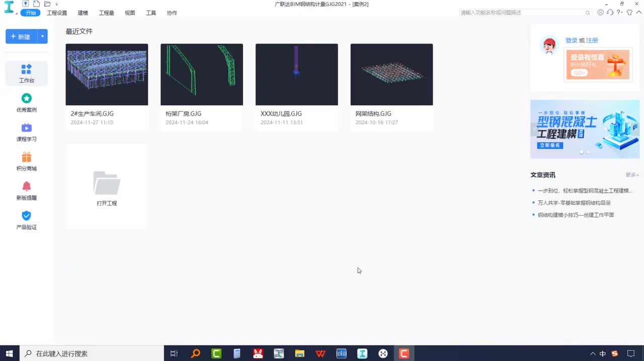The height and width of the screenshot is (361, 644).
Task: Click the teal GJG taskbar icon
Action: click(362, 353)
